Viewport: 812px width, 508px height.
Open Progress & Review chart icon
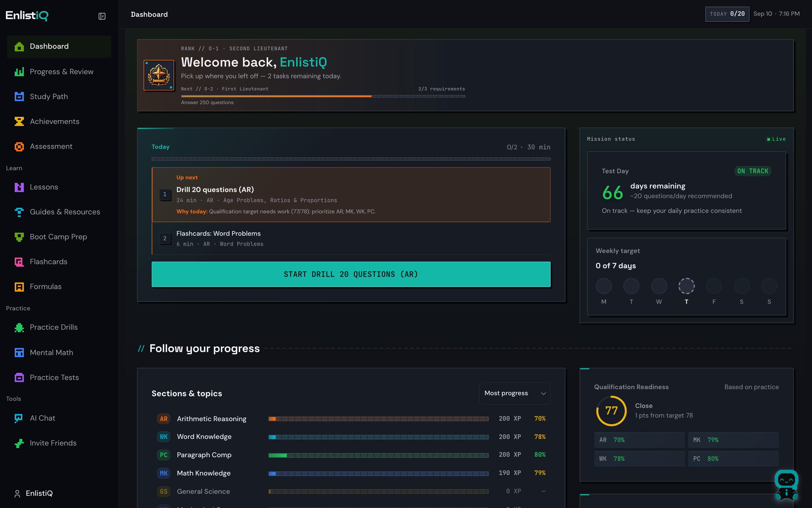pyautogui.click(x=19, y=72)
